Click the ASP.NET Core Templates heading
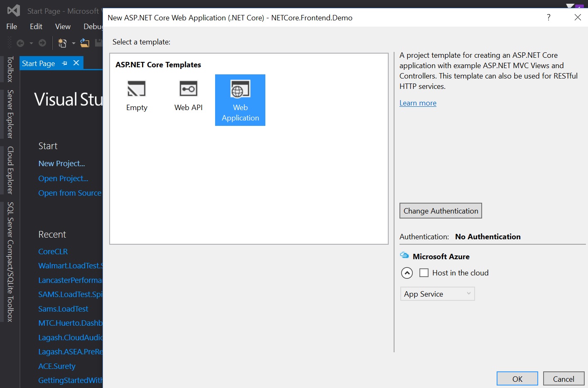 [x=158, y=64]
